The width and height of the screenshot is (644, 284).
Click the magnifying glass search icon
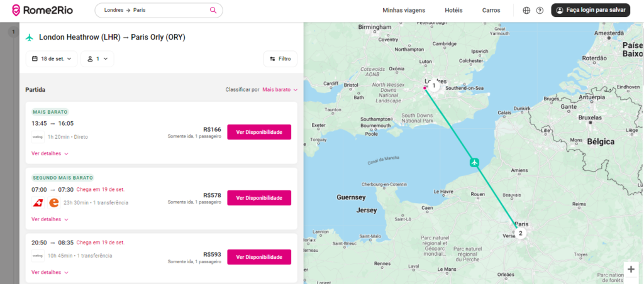point(213,10)
